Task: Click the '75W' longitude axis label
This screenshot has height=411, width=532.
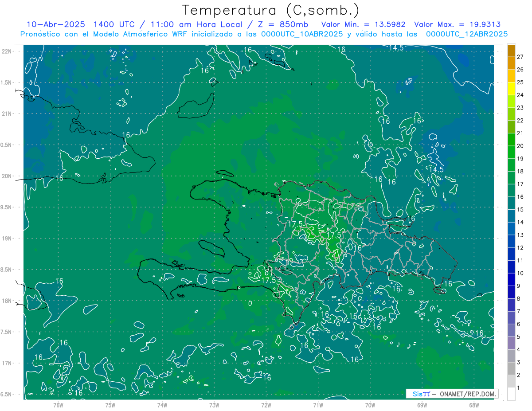Action: (110, 405)
